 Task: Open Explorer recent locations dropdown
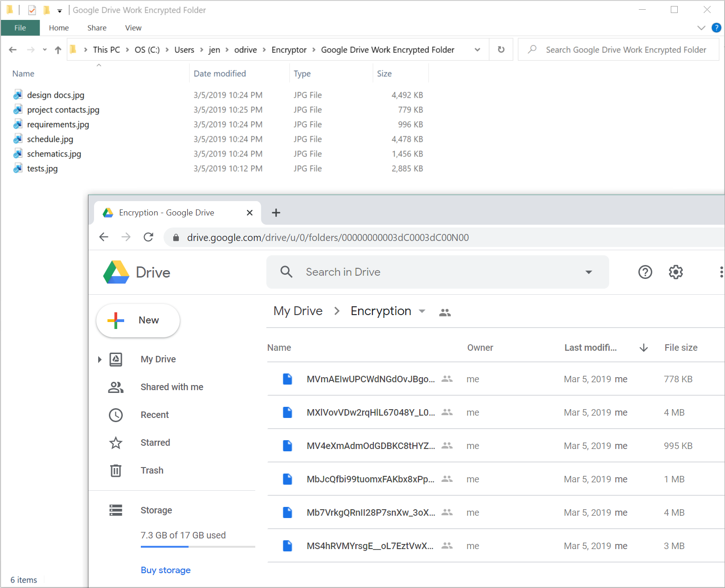coord(44,50)
